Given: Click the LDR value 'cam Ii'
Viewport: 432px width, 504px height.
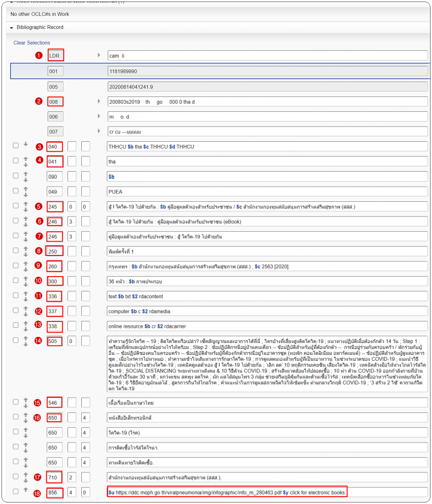Looking at the screenshot, I should (267, 56).
